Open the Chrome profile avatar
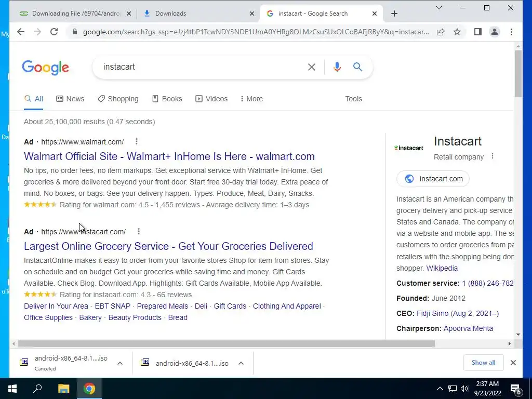 (x=495, y=32)
